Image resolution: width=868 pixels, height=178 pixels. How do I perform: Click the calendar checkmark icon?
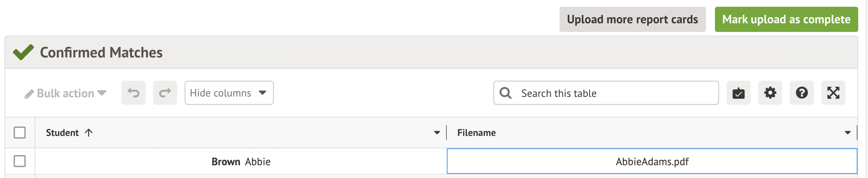[x=738, y=93]
